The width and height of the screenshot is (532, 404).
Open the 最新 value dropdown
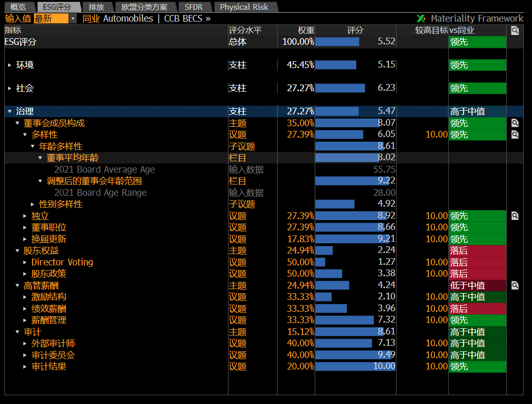[73, 18]
